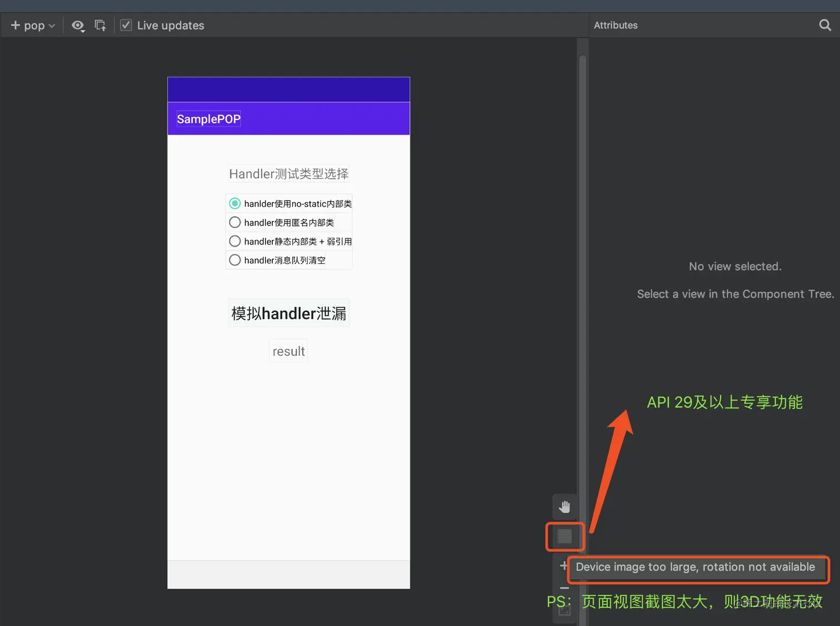840x626 pixels.
Task: Activate the Pan tool in design view
Action: pyautogui.click(x=564, y=507)
